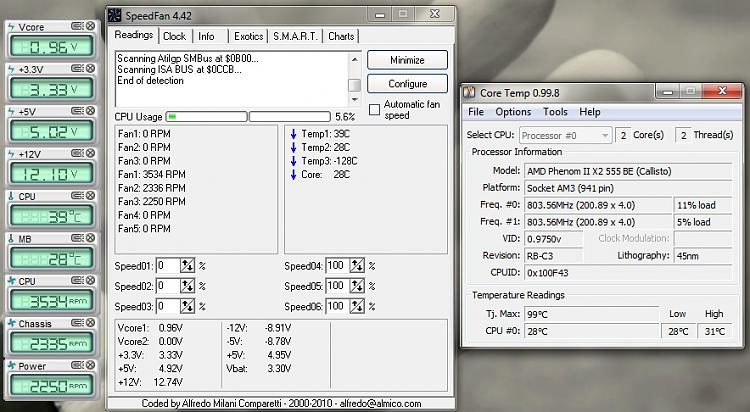The width and height of the screenshot is (750, 412).
Task: Select the 'Fan3: 2250 RPM' reading
Action: click(x=152, y=201)
